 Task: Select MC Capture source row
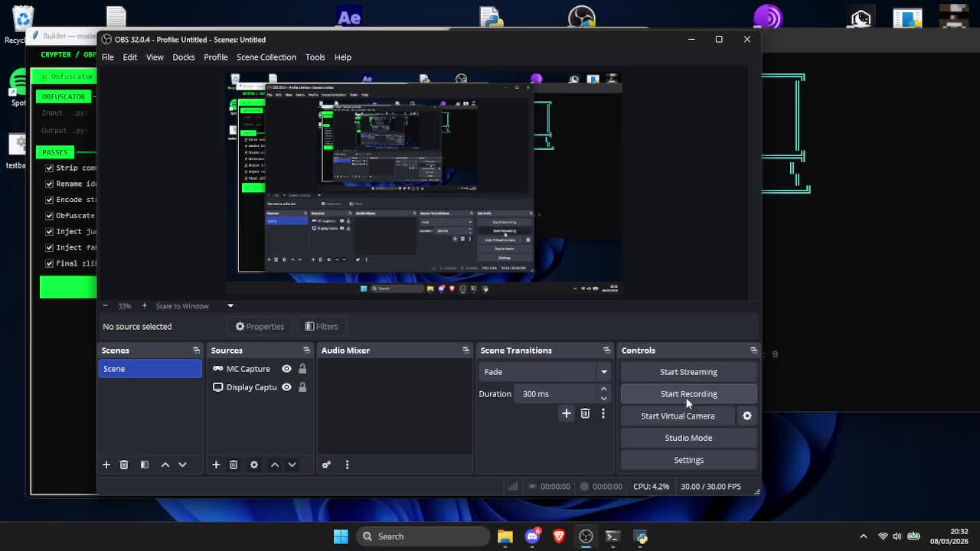pos(260,369)
